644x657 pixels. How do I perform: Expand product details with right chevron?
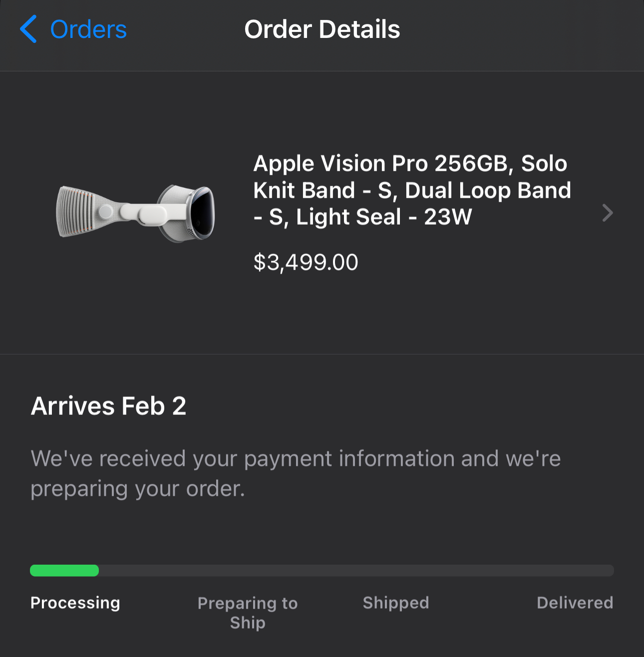pyautogui.click(x=607, y=213)
